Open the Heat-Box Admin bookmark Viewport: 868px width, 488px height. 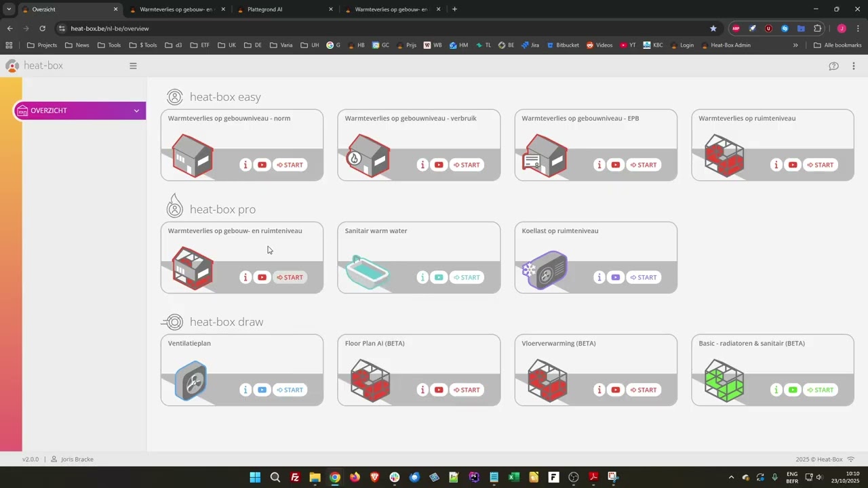(x=726, y=45)
